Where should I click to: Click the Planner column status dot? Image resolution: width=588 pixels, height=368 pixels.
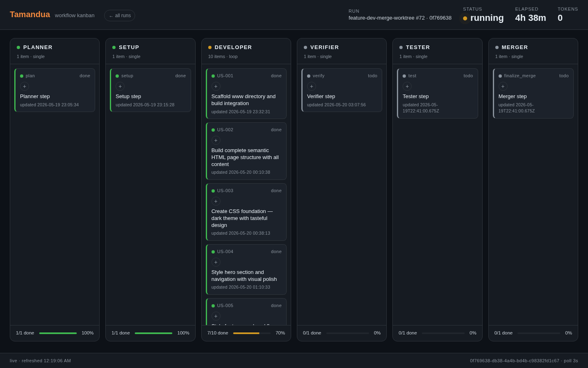[x=18, y=47]
